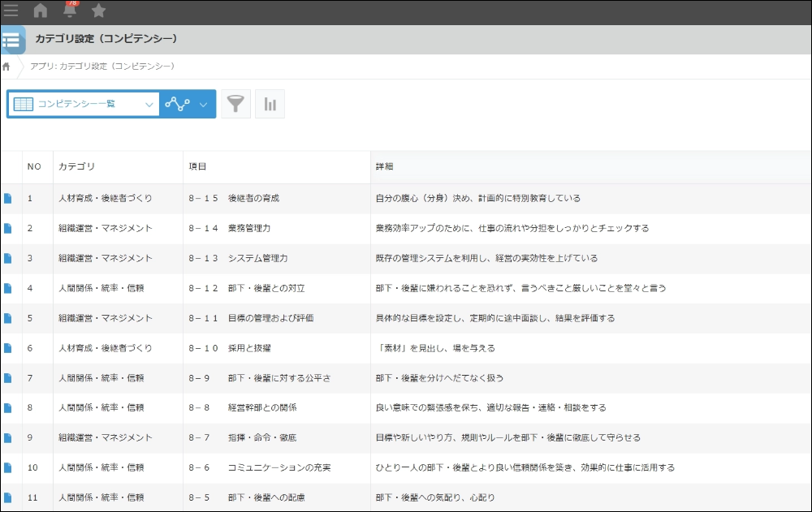The image size is (812, 512).
Task: Sort by the NO column header
Action: [x=34, y=166]
